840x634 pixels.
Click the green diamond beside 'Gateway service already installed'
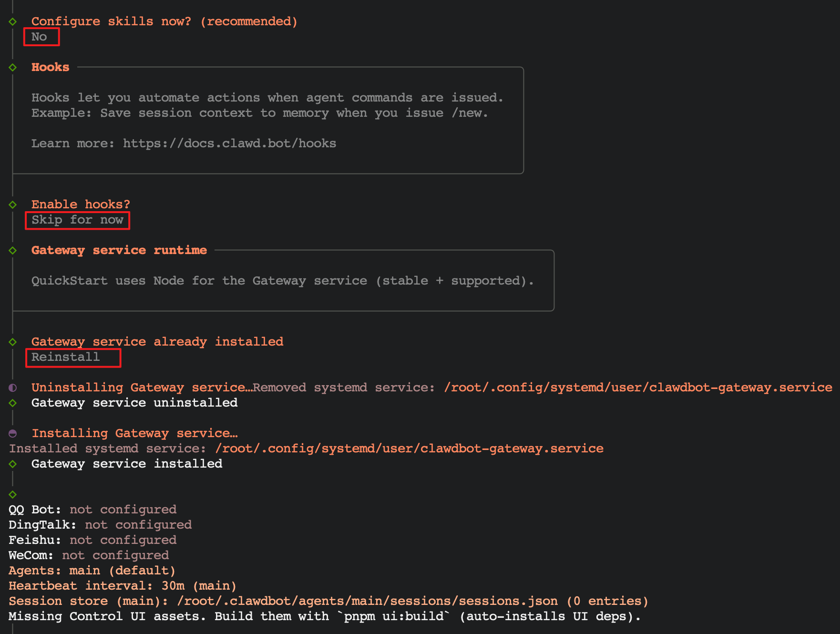[x=13, y=342]
